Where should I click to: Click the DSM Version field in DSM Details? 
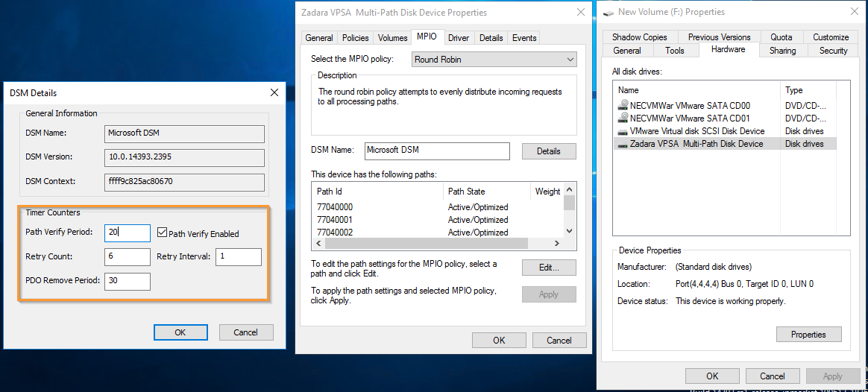click(184, 157)
